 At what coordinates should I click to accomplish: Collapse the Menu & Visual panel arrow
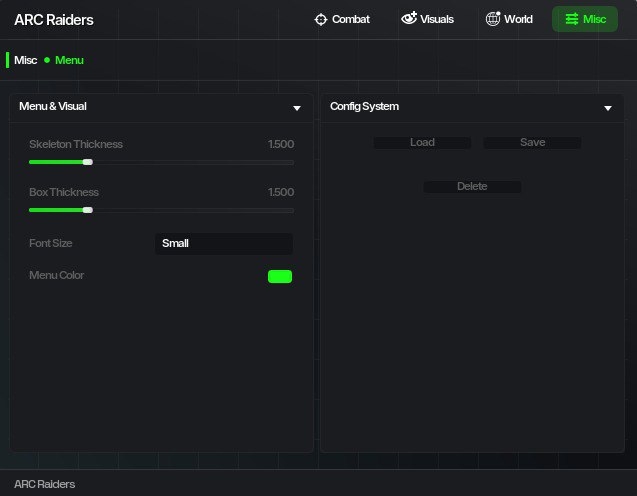tap(297, 108)
